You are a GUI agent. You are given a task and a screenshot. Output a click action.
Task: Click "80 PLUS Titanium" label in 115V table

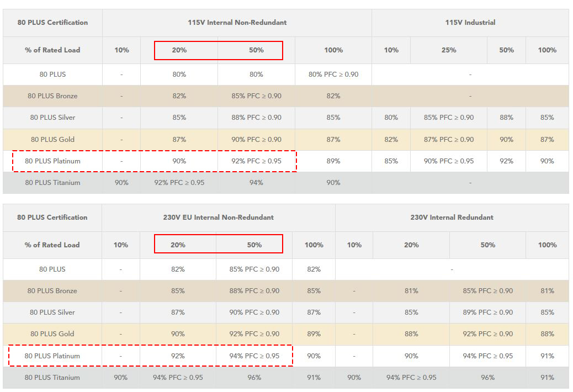point(52,183)
